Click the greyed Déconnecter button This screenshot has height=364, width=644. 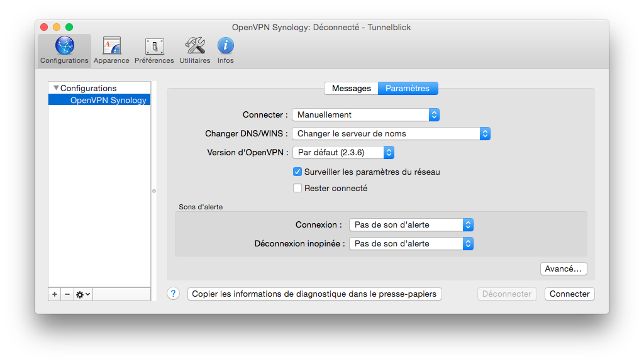tap(507, 294)
